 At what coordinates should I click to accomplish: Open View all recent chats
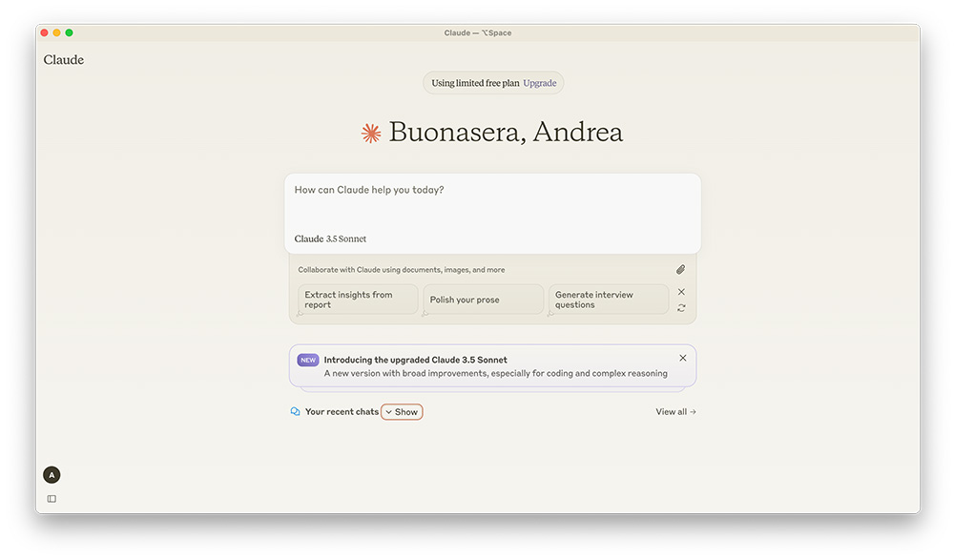[675, 411]
